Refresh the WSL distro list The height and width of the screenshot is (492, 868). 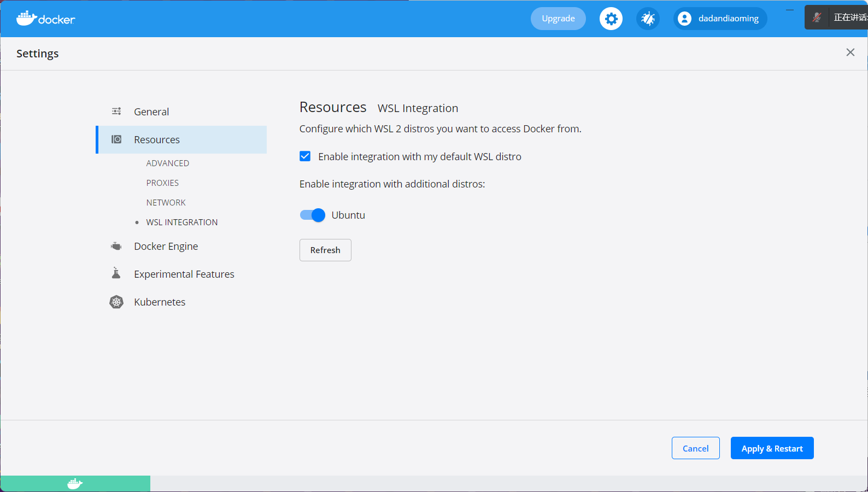(x=325, y=250)
